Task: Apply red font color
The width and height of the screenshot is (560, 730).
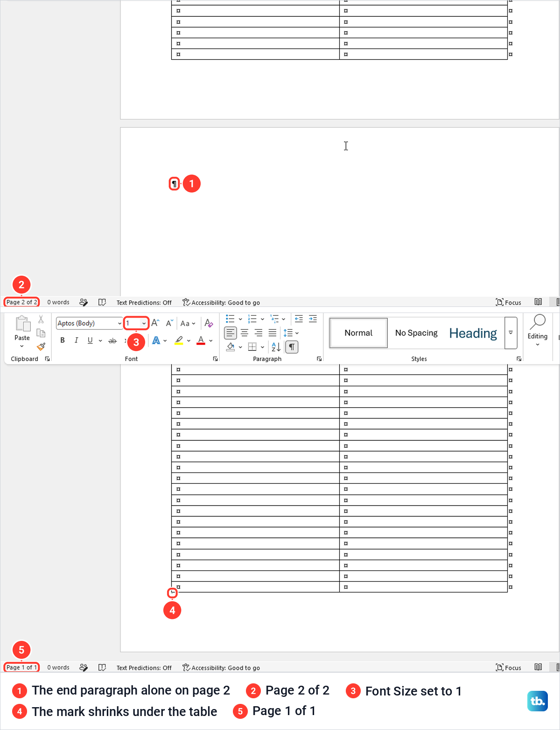Action: coord(201,341)
